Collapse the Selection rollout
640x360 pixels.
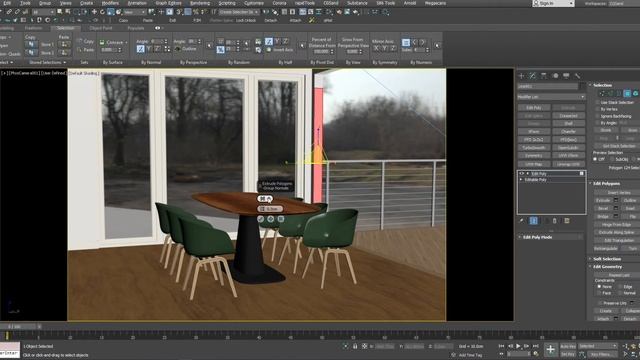point(601,85)
